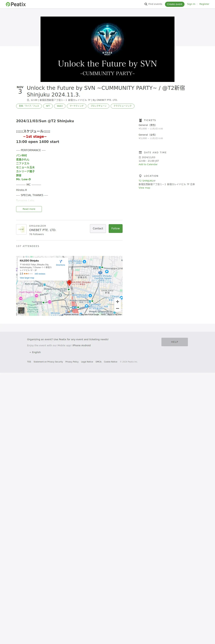Click the 107 ATTENDEES heading

(28, 246)
